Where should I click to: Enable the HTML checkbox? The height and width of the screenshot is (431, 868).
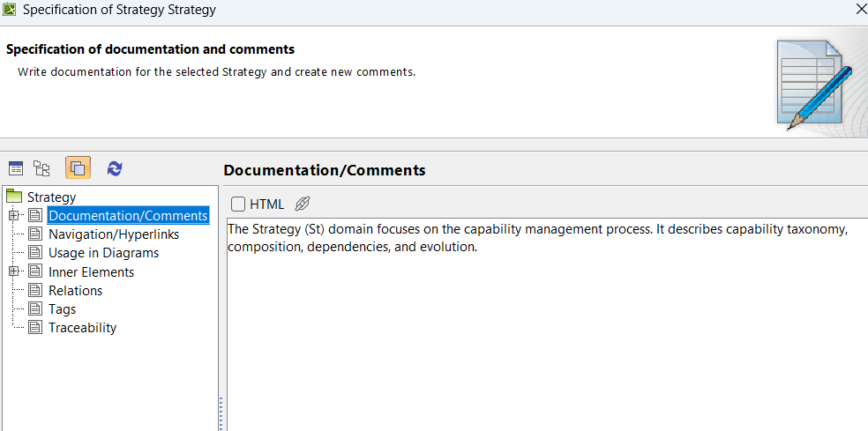coord(238,204)
